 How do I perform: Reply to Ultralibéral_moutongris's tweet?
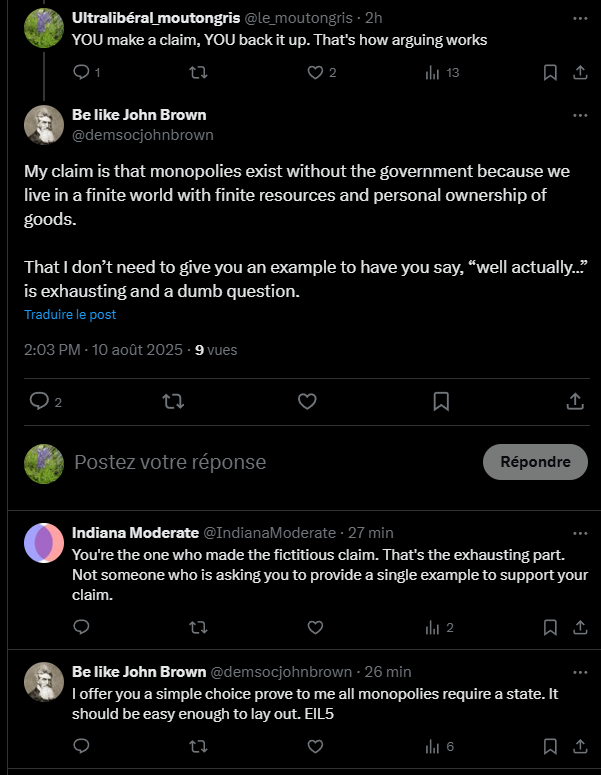[x=82, y=72]
